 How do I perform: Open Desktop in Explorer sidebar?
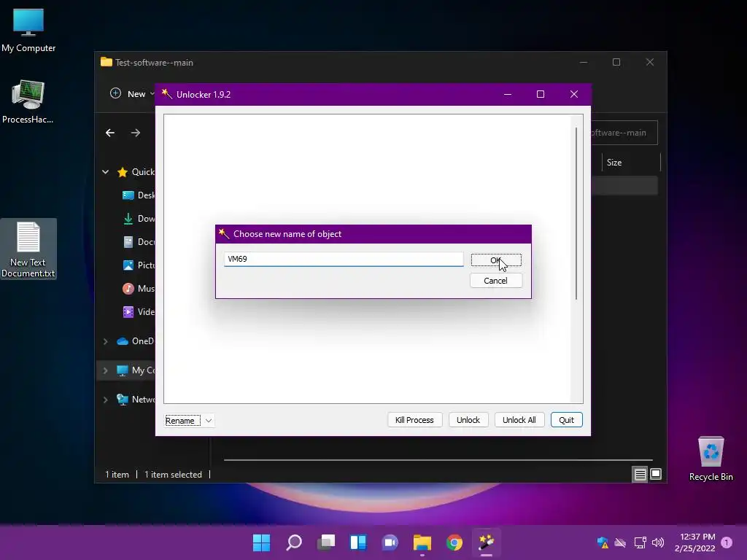click(139, 195)
